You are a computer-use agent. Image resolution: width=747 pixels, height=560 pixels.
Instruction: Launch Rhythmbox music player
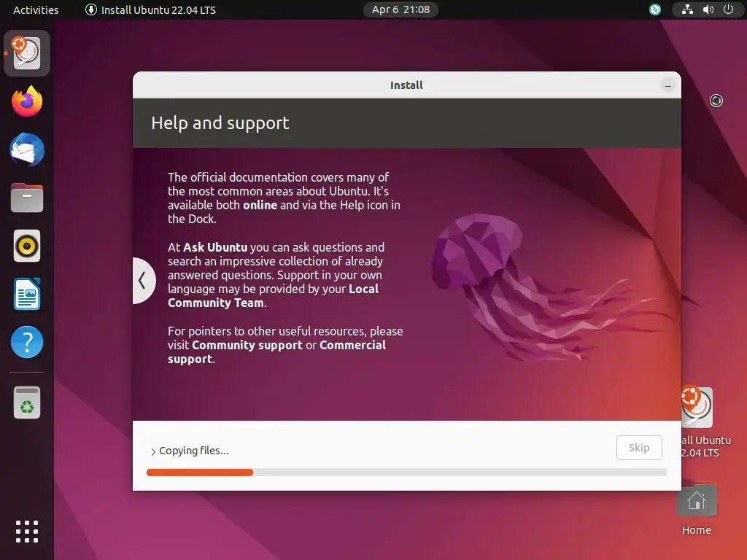(27, 246)
